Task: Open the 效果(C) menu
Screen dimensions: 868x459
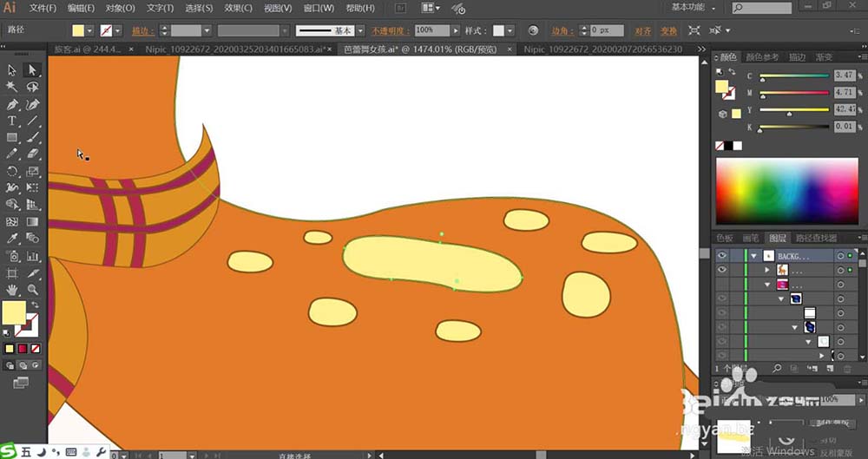Action: click(238, 8)
